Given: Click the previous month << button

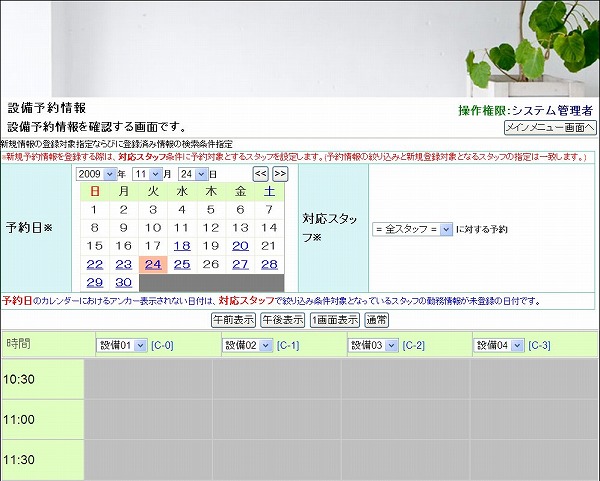Looking at the screenshot, I should click(260, 174).
